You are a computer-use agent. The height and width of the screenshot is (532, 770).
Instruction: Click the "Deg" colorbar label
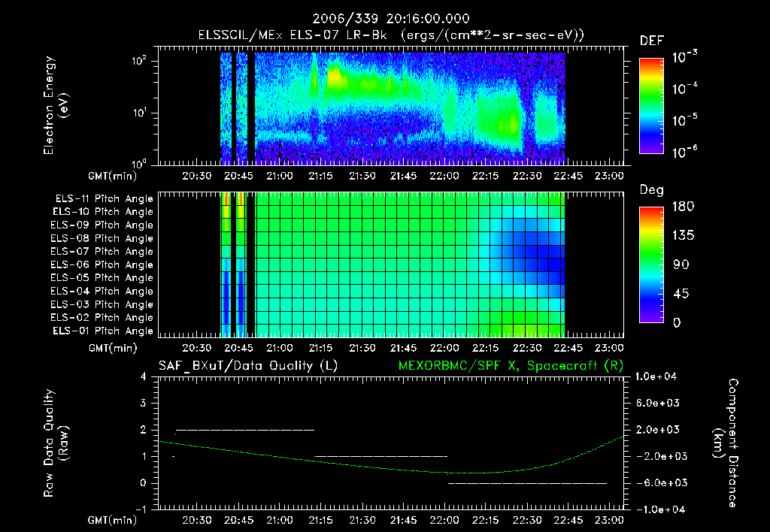pos(652,190)
